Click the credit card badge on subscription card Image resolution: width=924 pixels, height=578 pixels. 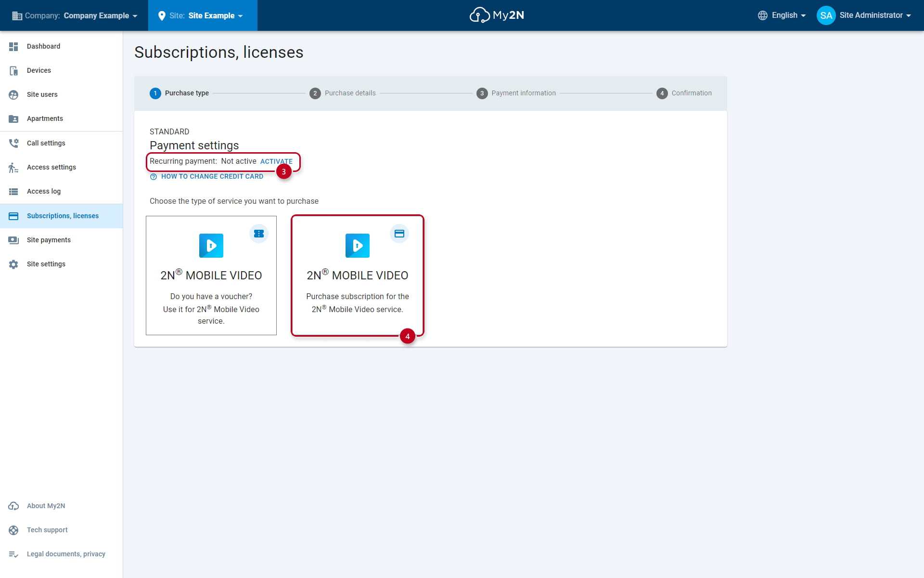point(399,234)
